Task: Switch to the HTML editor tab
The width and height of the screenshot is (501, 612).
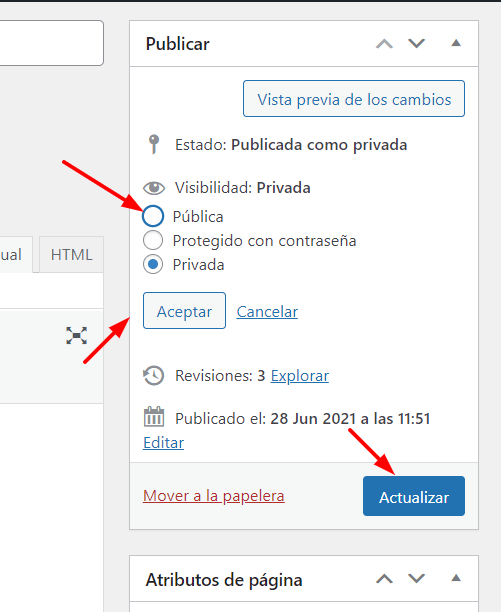Action: 71,254
